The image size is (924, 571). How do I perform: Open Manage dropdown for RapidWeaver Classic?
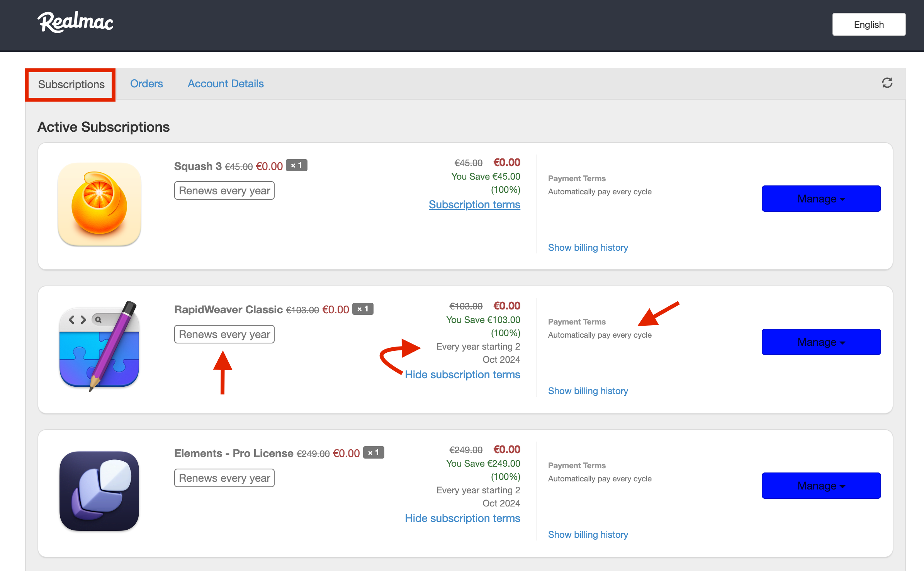[x=821, y=342]
